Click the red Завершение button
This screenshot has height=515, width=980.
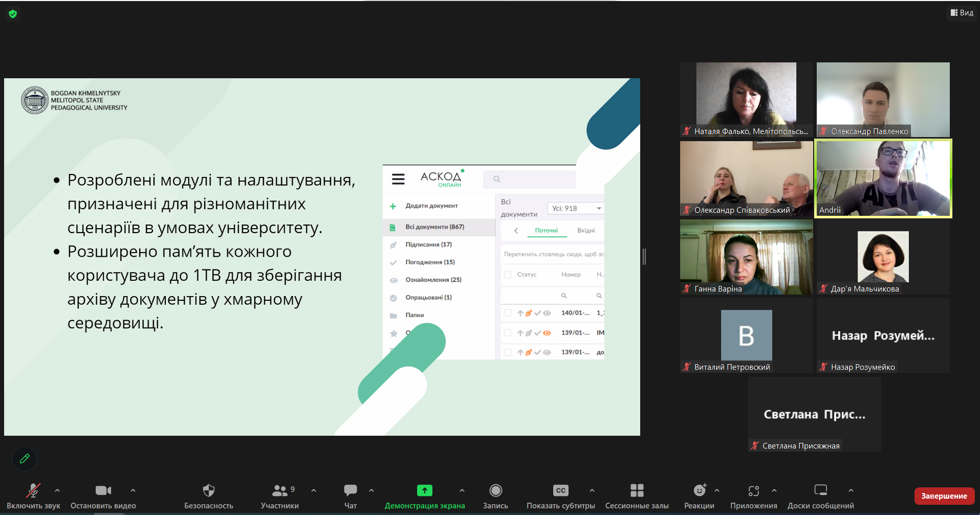pos(944,496)
